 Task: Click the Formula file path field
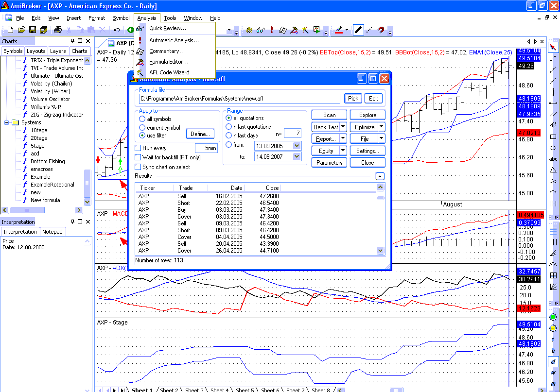click(x=239, y=99)
